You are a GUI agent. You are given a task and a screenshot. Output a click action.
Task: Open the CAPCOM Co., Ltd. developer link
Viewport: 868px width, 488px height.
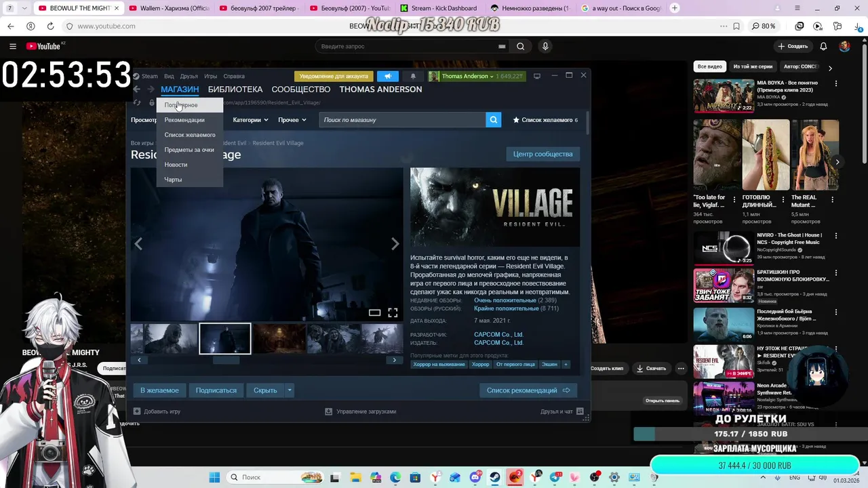(x=498, y=335)
